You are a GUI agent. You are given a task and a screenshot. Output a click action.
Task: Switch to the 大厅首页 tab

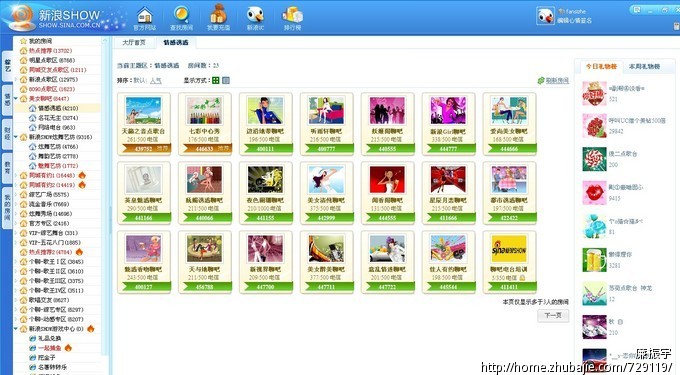tap(134, 42)
